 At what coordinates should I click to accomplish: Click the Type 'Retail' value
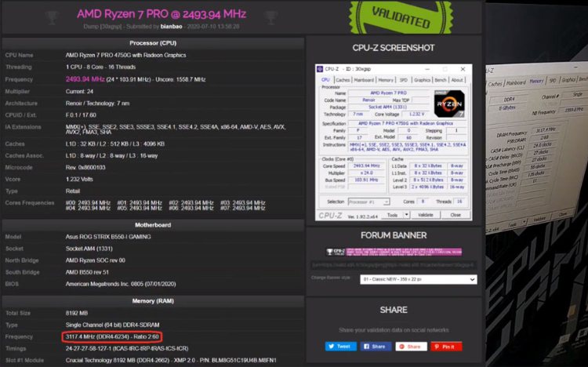coord(73,191)
